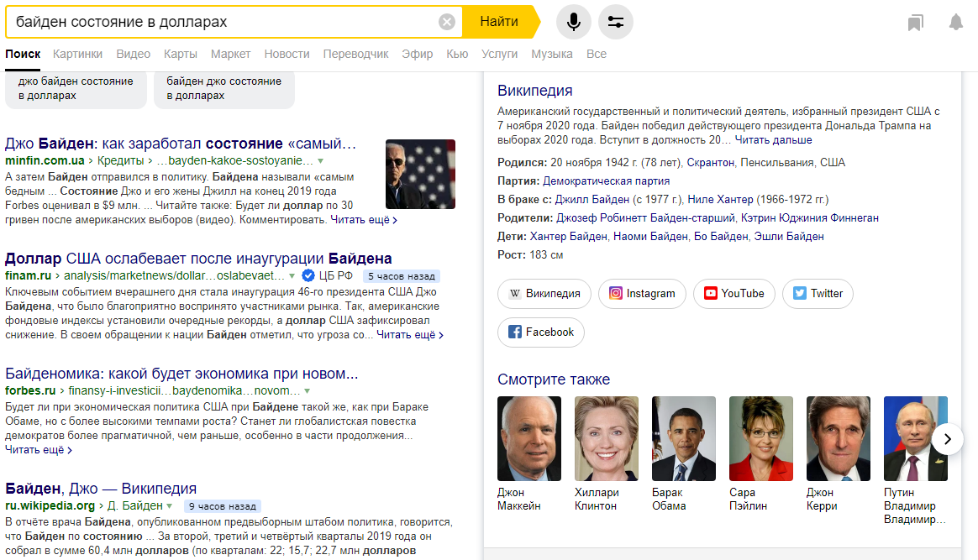Open the Переводчик tab

click(x=355, y=55)
